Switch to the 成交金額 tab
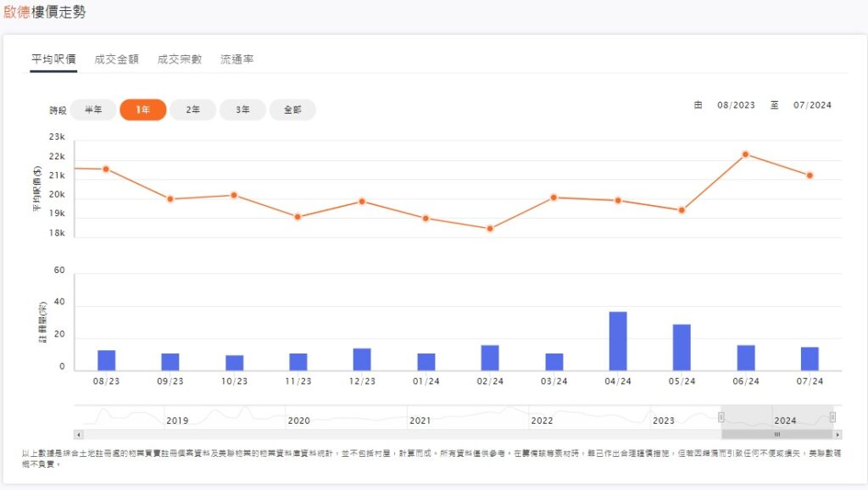 click(116, 59)
